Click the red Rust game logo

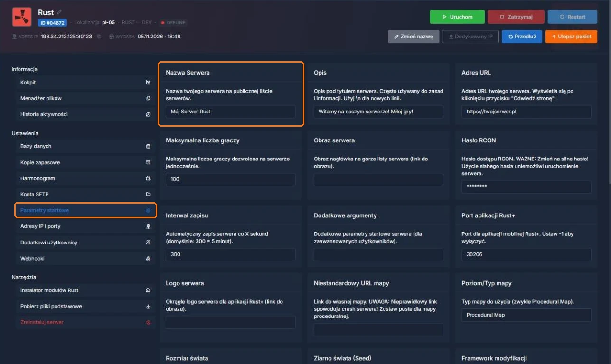(22, 17)
